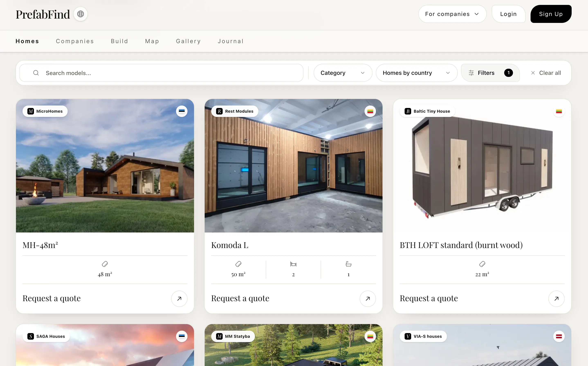Clear all active filters
The image size is (588, 366).
(x=546, y=73)
